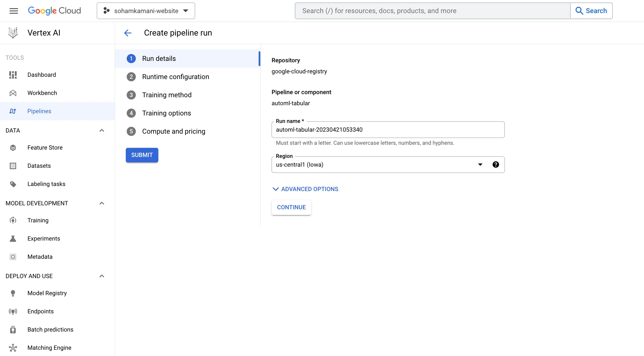Expand the Advanced Options section
Viewport: 644px width, 356px height.
305,189
